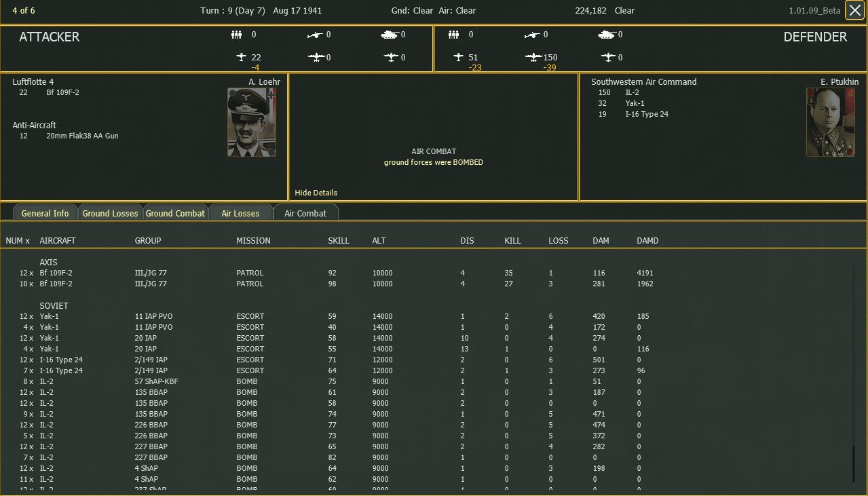Click the DIS column header
This screenshot has width=868, height=496.
[x=467, y=241]
